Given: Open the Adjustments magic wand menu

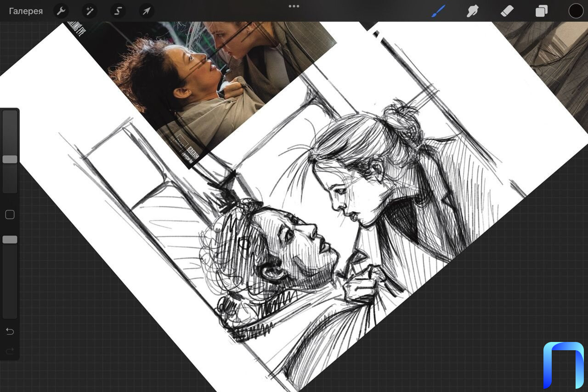Looking at the screenshot, I should tap(90, 11).
